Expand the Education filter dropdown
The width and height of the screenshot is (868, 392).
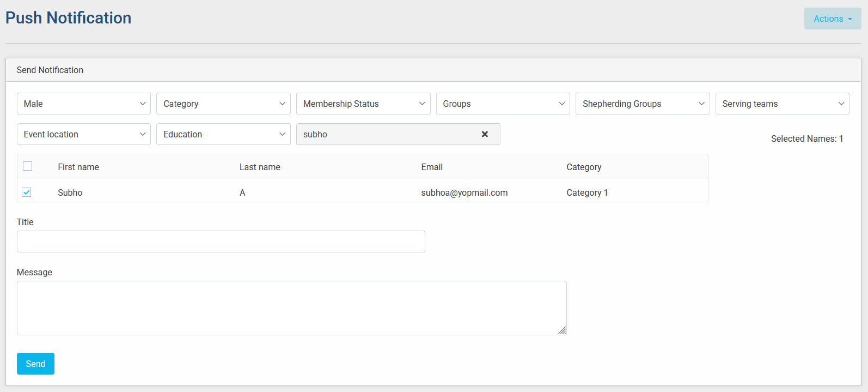point(223,134)
